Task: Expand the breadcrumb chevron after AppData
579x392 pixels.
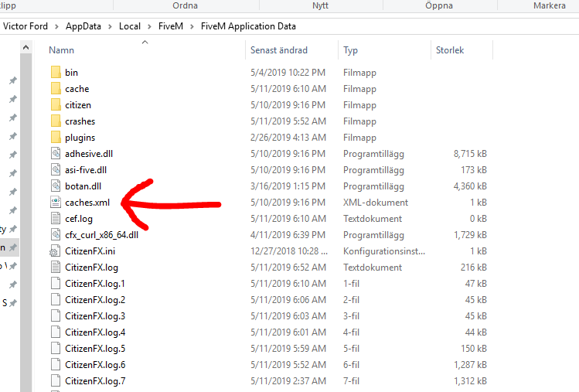Action: [110, 26]
